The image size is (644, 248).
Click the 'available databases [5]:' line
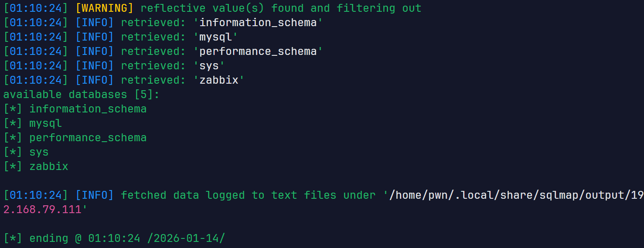point(82,94)
